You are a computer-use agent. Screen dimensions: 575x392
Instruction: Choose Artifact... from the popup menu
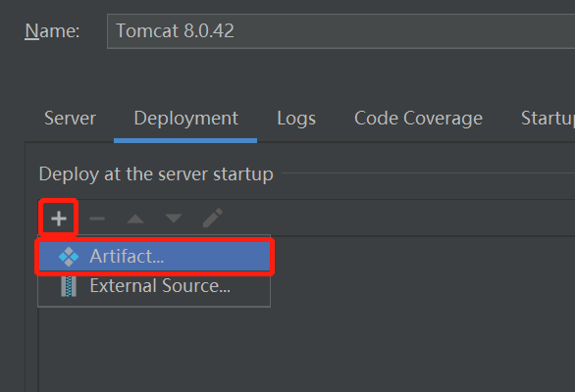154,257
